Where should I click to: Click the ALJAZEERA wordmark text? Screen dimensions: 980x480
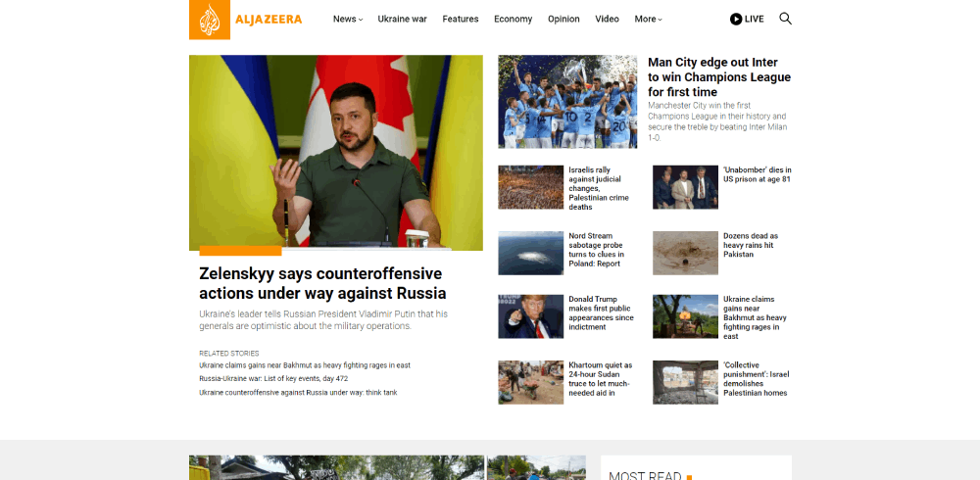[x=269, y=20]
